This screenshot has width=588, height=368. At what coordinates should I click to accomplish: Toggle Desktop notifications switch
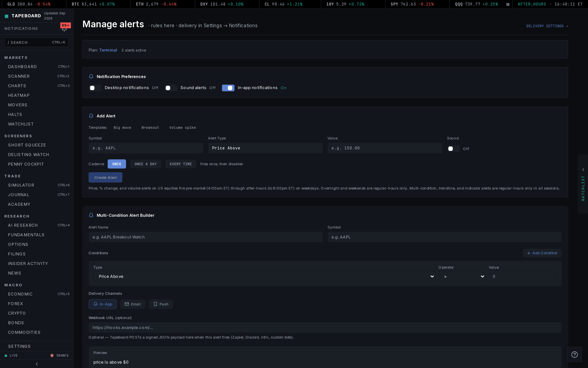[95, 88]
